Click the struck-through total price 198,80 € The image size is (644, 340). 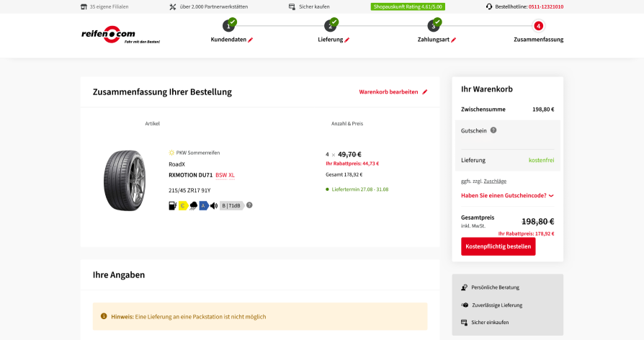[x=537, y=221]
